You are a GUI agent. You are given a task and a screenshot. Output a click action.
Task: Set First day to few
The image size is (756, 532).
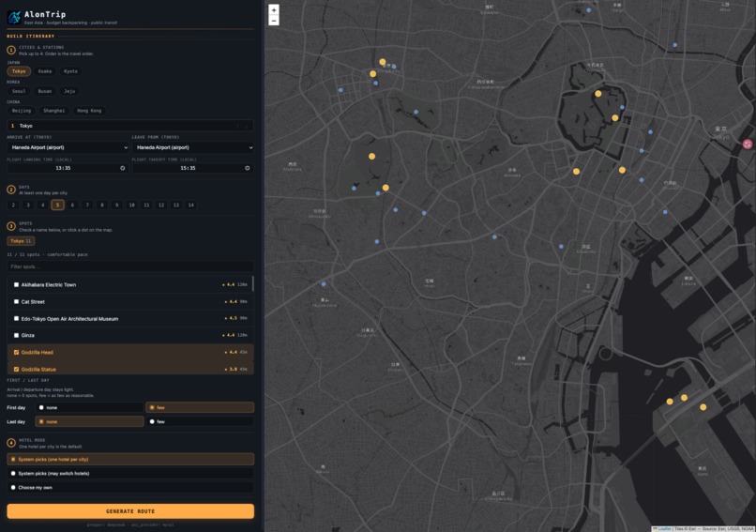coord(200,407)
